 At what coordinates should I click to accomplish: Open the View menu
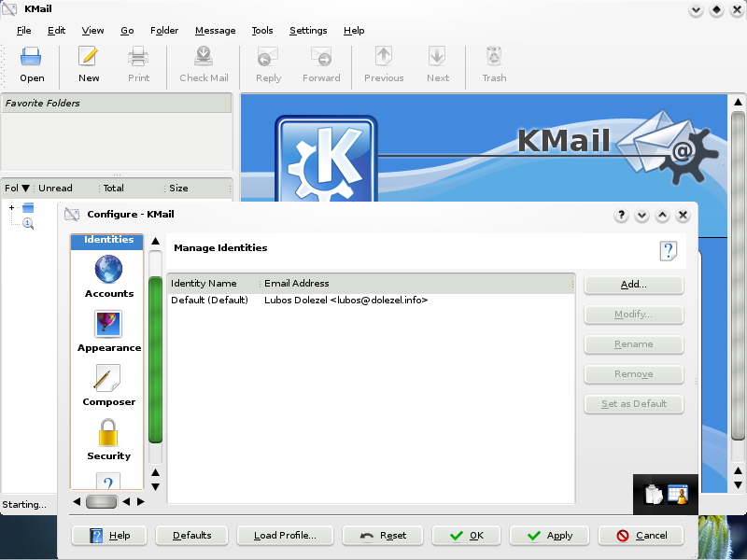point(92,31)
